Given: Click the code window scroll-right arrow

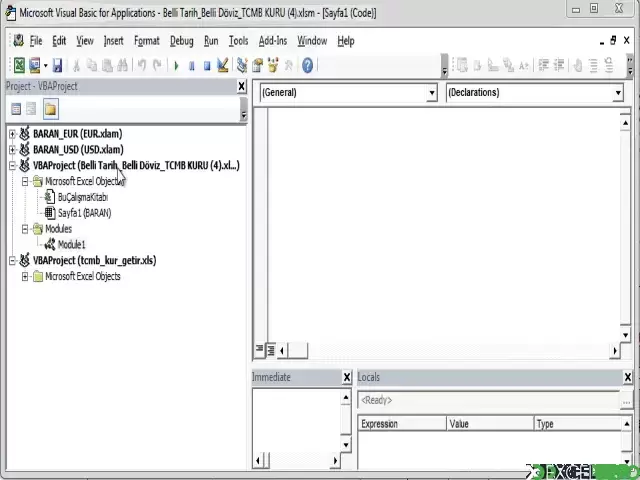Looking at the screenshot, I should (x=615, y=351).
